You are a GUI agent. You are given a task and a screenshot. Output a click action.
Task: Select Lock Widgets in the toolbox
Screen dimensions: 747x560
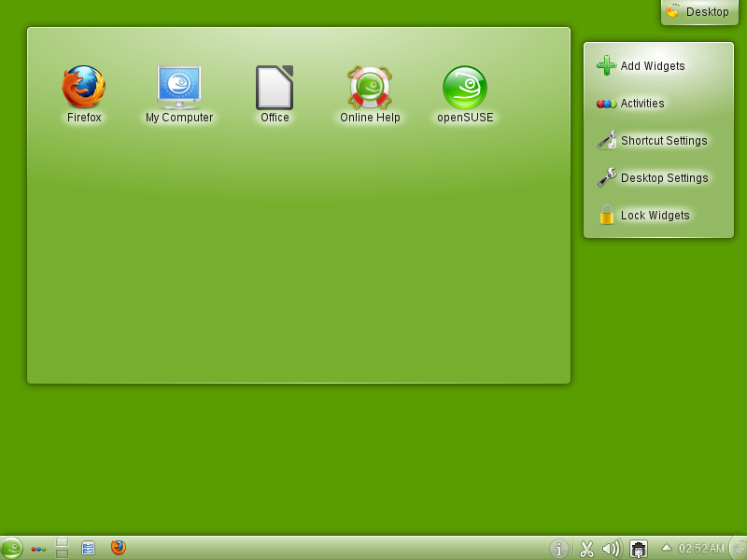pos(643,216)
